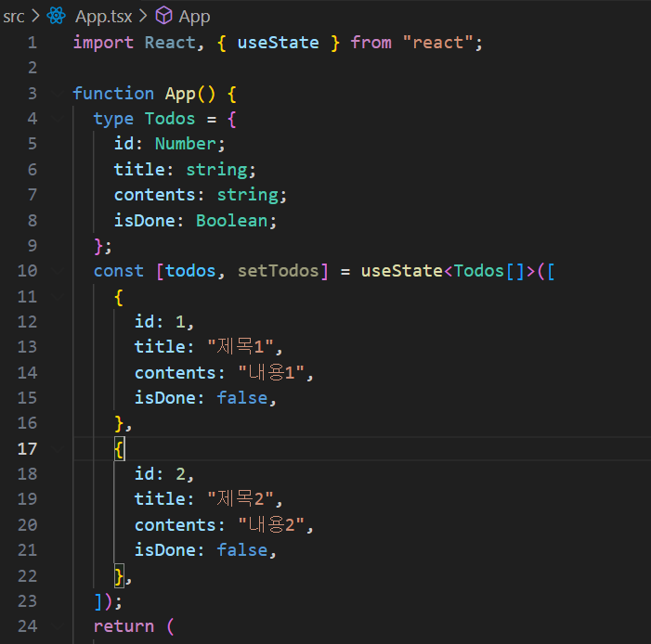This screenshot has height=644, width=651.
Task: Click the "제목1" title string
Action: (x=241, y=346)
